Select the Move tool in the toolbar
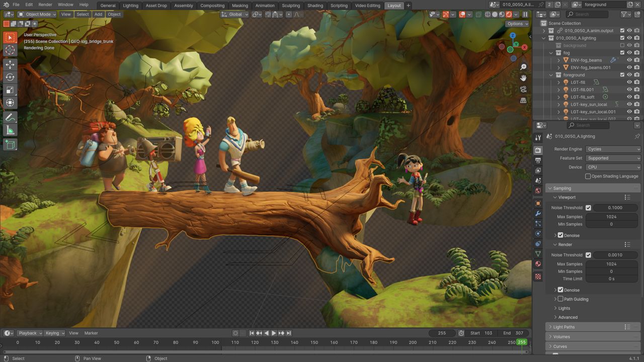This screenshot has width=644, height=362. (x=10, y=64)
